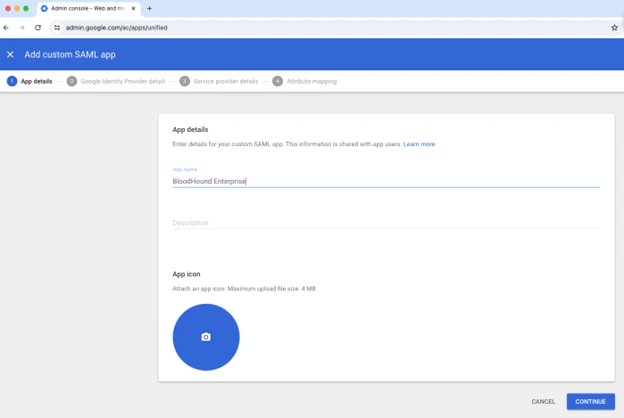Open the Learn more link
Screen dimensions: 624x418
(419, 144)
